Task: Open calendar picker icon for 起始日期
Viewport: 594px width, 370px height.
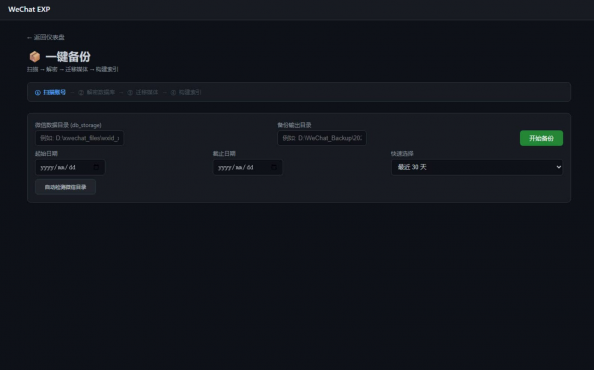Action: click(x=96, y=167)
